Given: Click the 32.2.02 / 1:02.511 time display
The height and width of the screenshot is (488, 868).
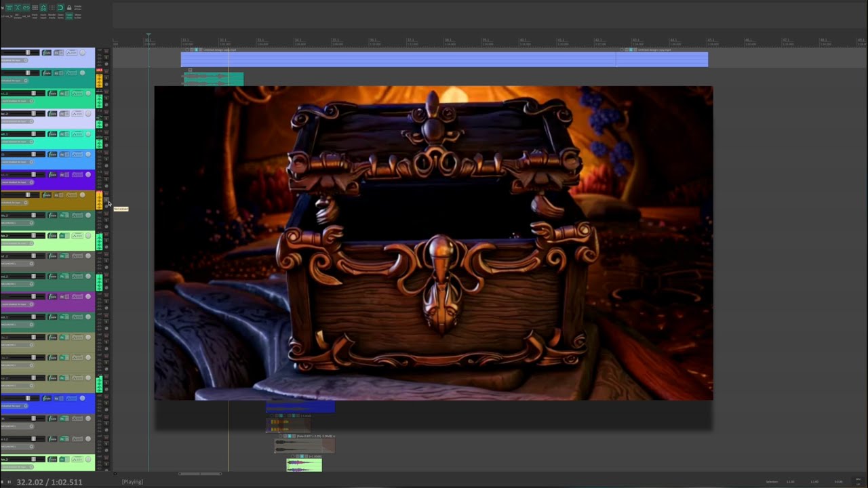Looking at the screenshot, I should (50, 482).
